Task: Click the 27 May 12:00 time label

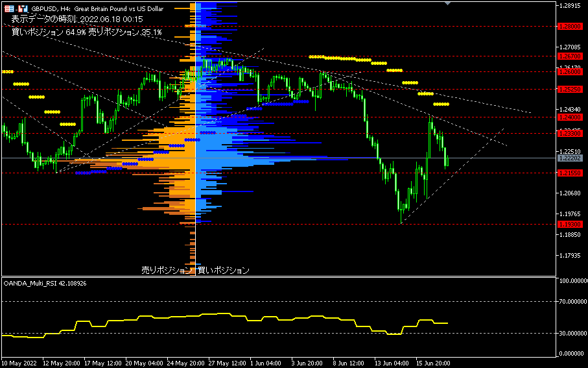Action: pos(228,363)
